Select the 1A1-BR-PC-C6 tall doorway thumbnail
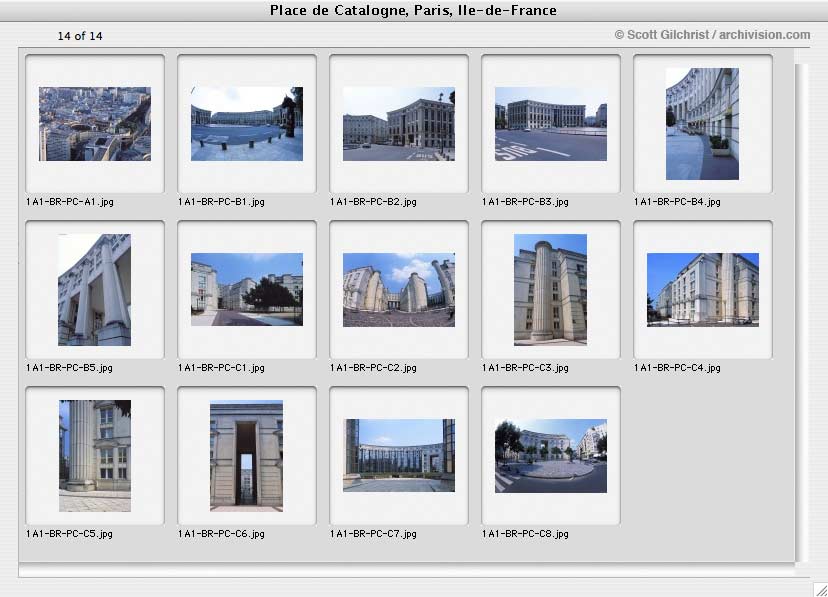 [247, 456]
